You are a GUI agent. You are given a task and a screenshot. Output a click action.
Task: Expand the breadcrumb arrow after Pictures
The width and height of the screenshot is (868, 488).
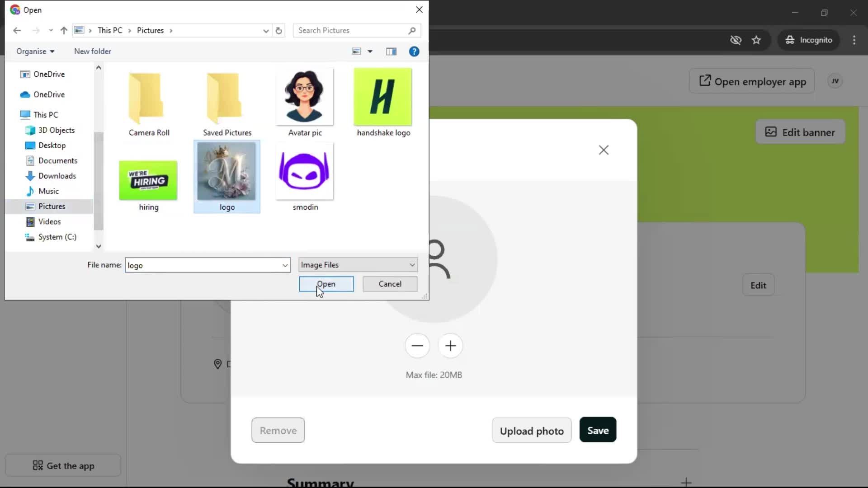click(171, 31)
